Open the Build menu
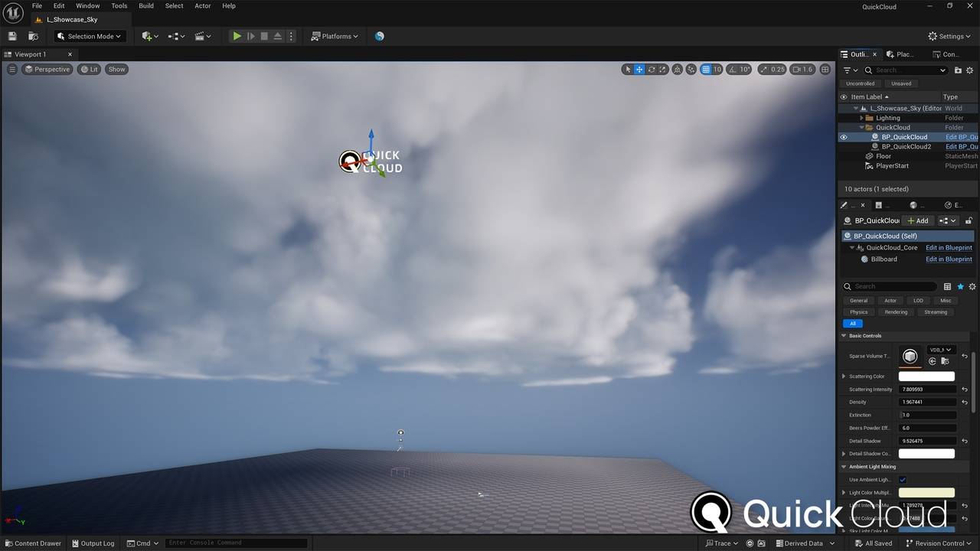Screen dimensions: 980x551 pyautogui.click(x=146, y=5)
